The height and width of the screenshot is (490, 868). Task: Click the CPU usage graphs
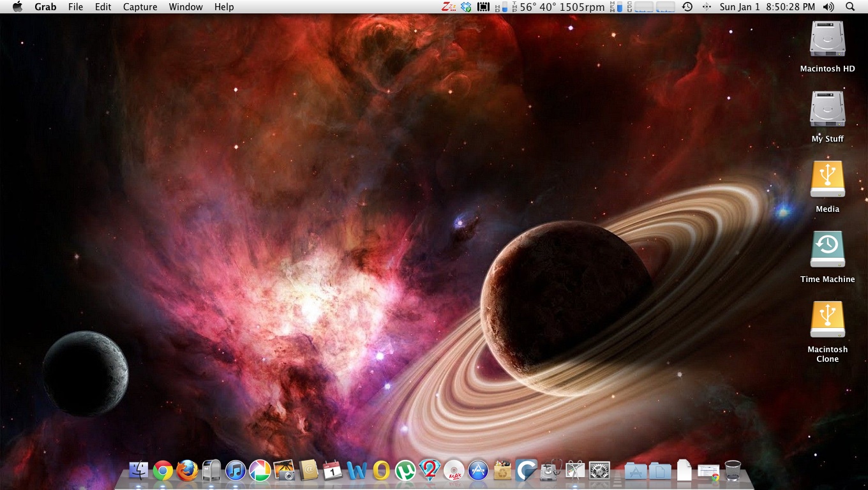[651, 7]
